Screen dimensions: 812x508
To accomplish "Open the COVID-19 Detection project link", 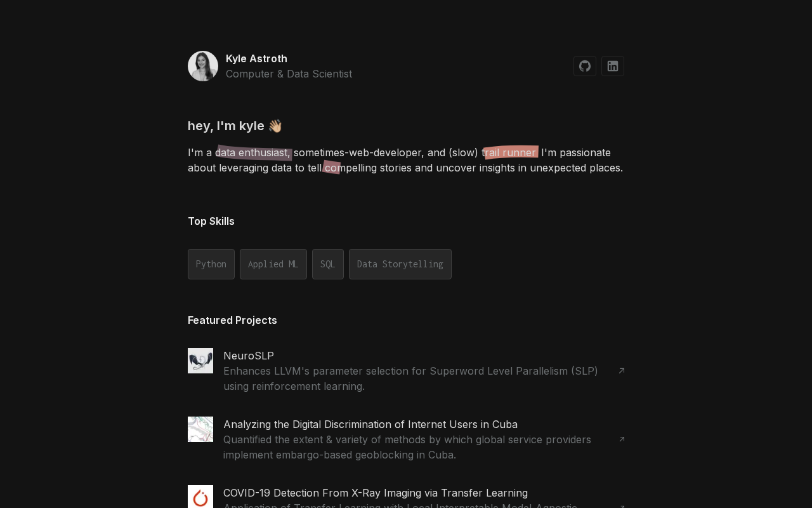I will pyautogui.click(x=376, y=493).
